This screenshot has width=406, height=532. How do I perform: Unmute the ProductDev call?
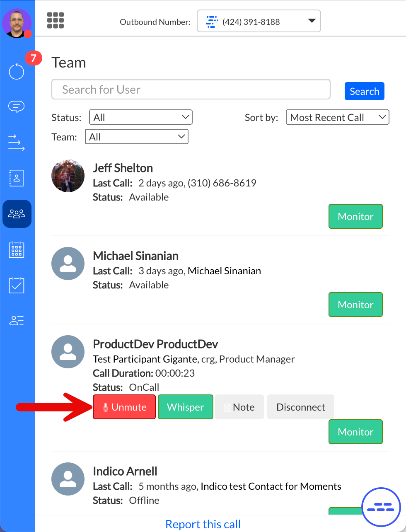point(124,407)
